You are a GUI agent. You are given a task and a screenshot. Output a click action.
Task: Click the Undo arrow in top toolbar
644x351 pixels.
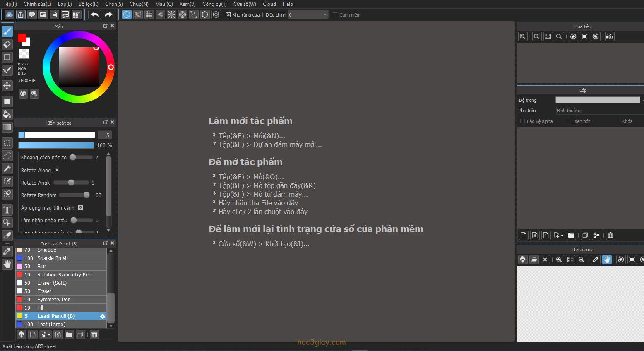[95, 15]
